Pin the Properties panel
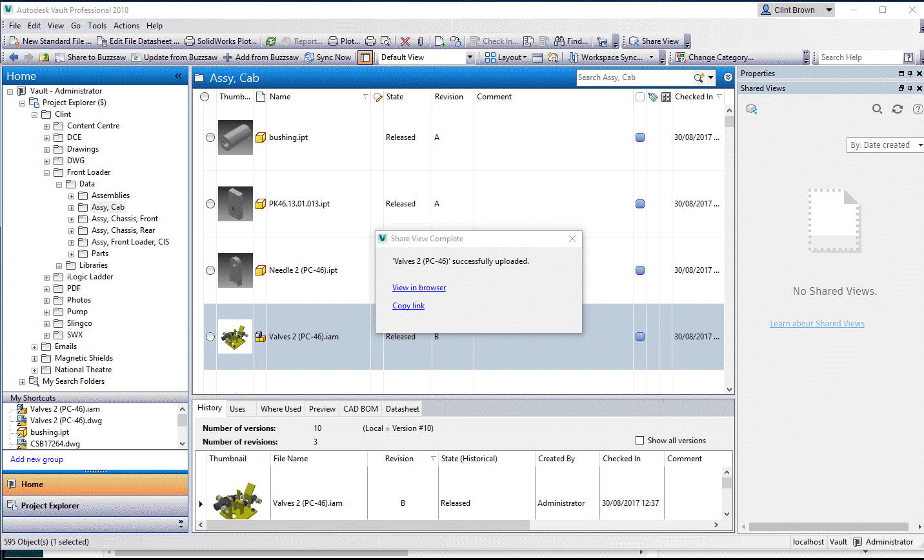 [x=910, y=74]
